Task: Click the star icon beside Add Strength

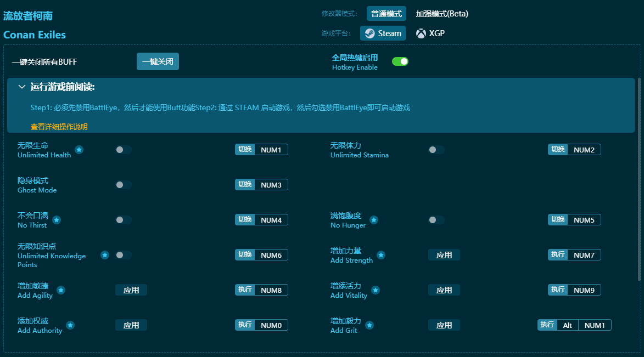Action: [381, 255]
